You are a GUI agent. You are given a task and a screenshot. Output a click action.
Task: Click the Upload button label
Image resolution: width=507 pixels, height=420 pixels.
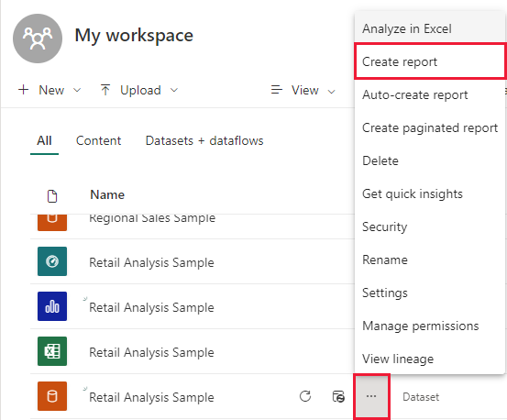tap(140, 90)
